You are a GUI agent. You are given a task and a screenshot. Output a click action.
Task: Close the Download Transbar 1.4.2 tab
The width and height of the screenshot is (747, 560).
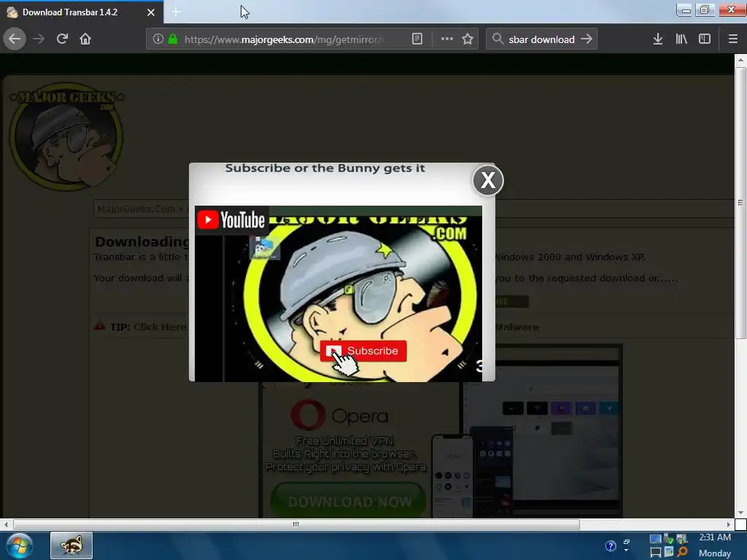[151, 12]
